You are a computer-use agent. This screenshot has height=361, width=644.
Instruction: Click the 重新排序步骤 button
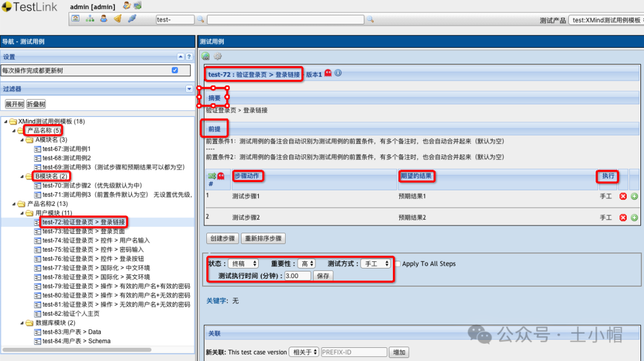click(x=264, y=239)
